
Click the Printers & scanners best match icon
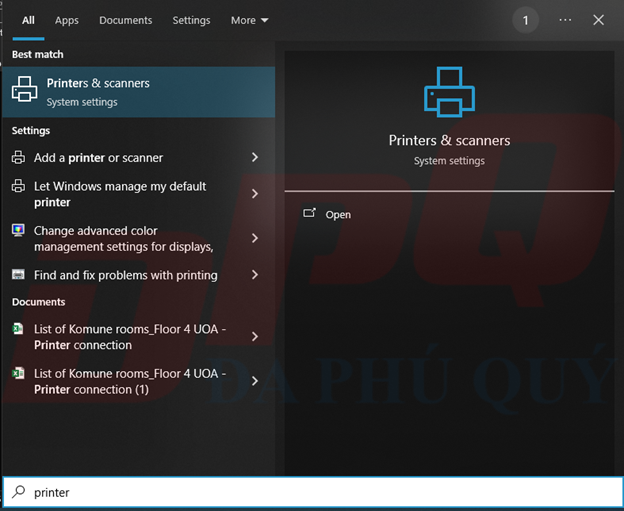(x=25, y=89)
